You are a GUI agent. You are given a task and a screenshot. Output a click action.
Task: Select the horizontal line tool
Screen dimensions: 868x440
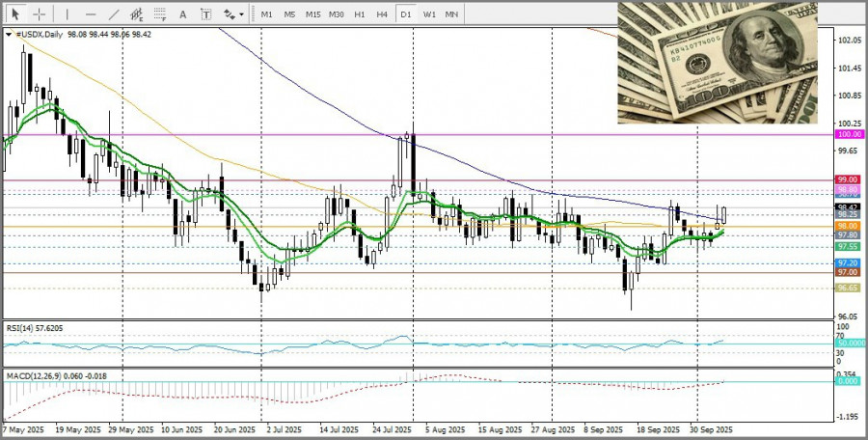pyautogui.click(x=91, y=14)
